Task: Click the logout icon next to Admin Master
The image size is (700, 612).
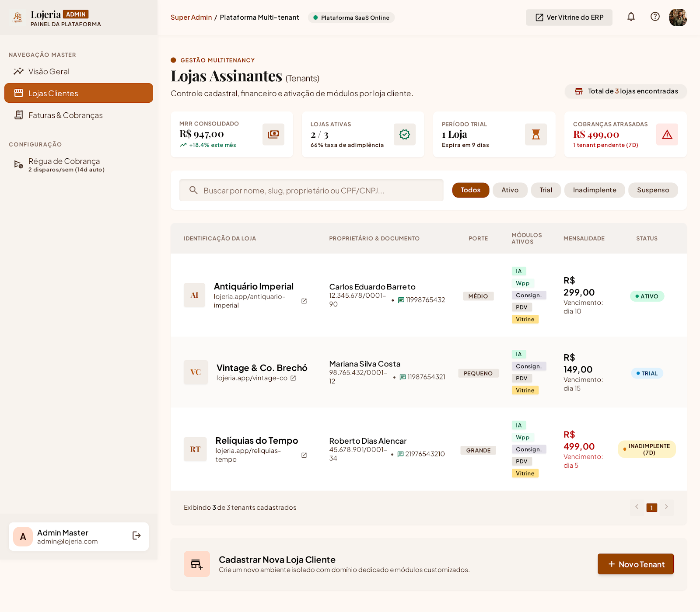Action: point(136,536)
